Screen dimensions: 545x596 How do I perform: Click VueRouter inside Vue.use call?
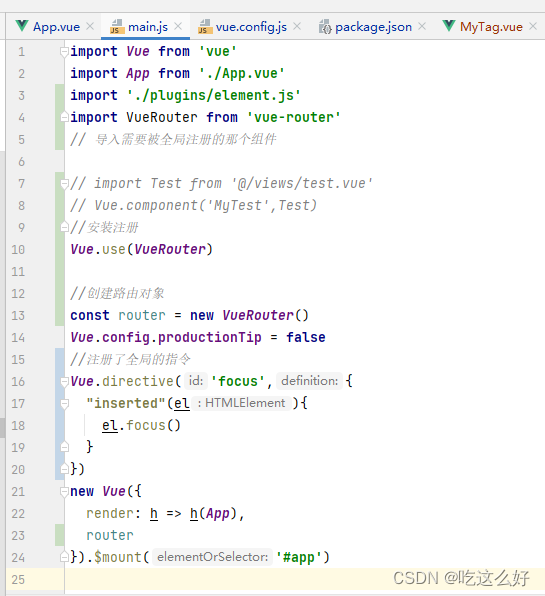coord(170,249)
